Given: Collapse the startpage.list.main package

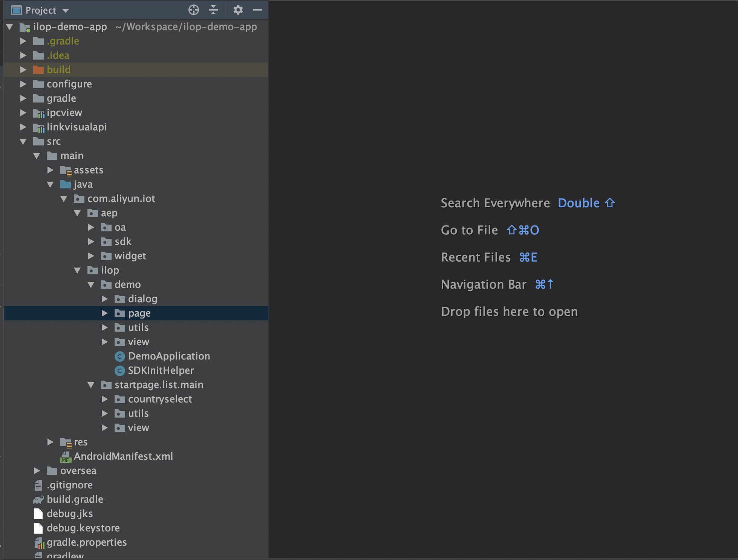Looking at the screenshot, I should pos(91,385).
